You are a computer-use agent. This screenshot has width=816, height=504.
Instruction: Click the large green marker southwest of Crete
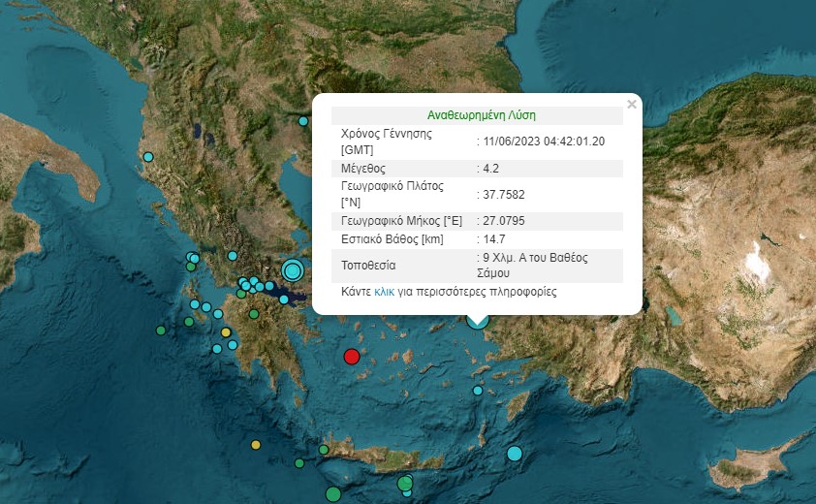coord(333,493)
